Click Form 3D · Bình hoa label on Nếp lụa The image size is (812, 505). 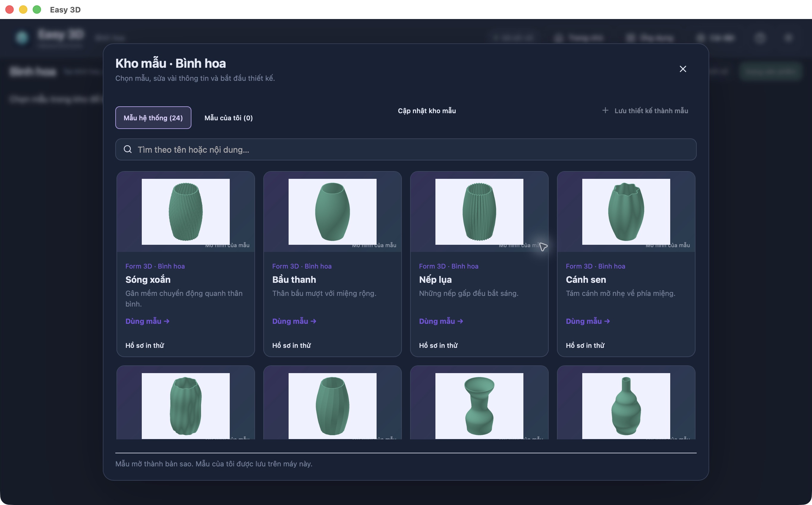[x=449, y=266]
